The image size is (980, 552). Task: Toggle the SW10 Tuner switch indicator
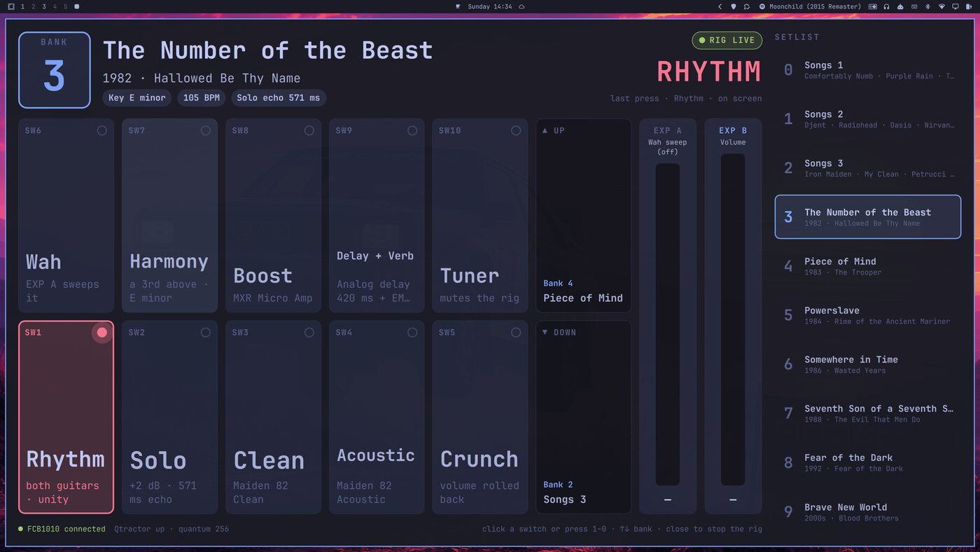pyautogui.click(x=516, y=130)
